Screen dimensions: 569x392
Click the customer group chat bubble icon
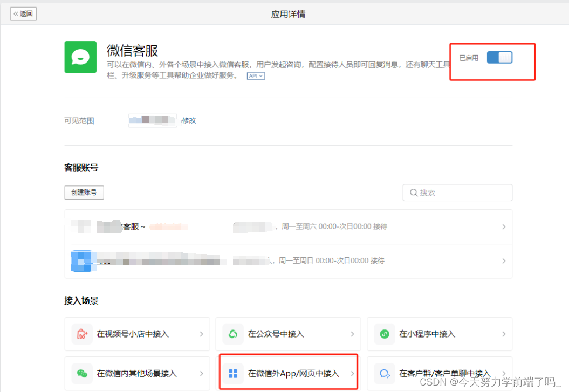[385, 374]
